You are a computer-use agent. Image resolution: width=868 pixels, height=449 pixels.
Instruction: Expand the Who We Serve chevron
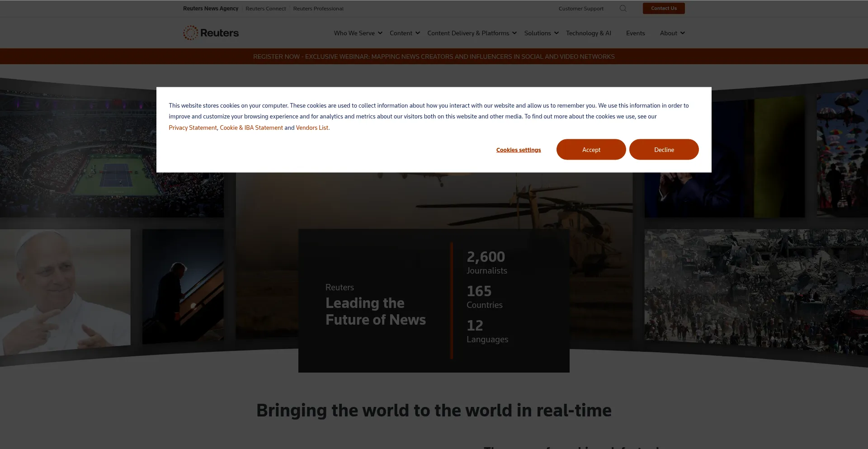[x=380, y=33]
